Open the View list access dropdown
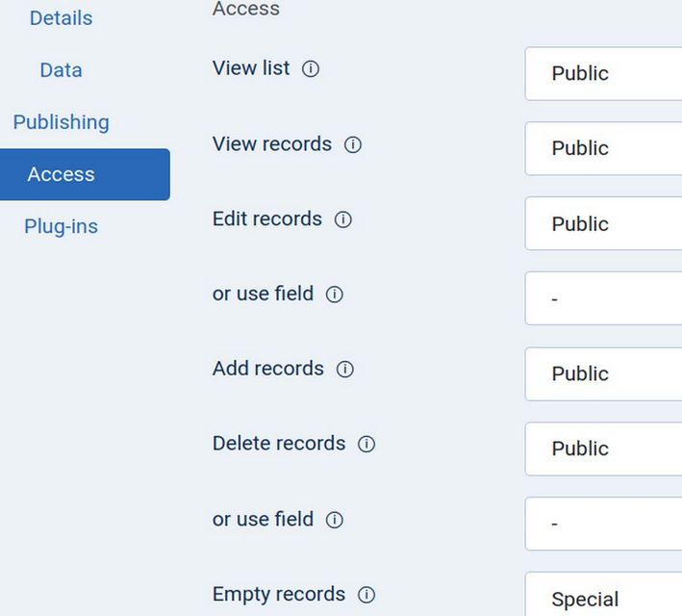Viewport: 682px width, 616px height. (603, 73)
